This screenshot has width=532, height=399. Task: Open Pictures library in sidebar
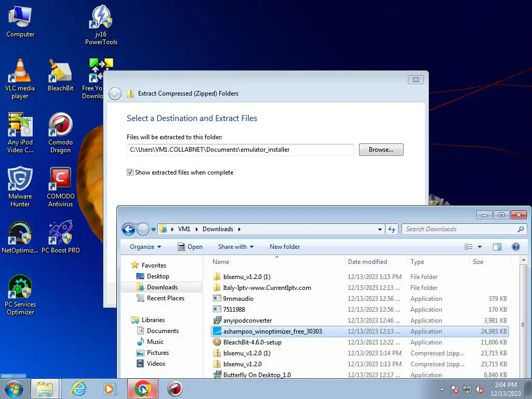pos(153,353)
